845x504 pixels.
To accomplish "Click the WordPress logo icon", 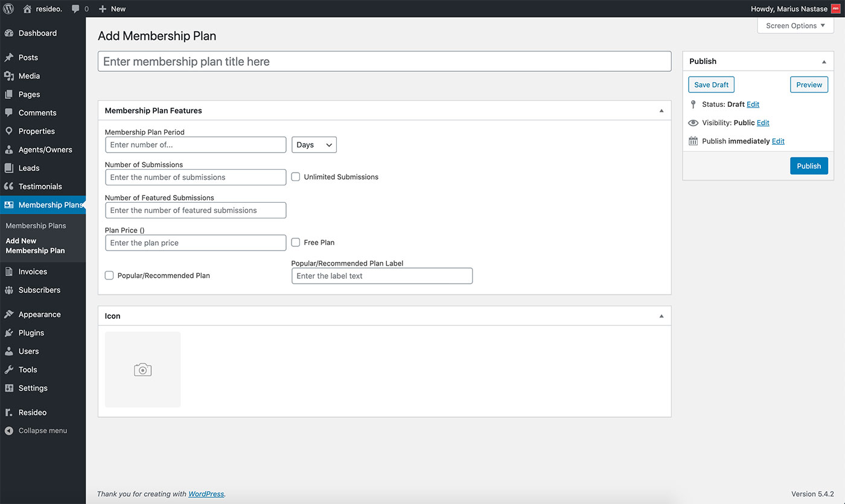I will [8, 8].
